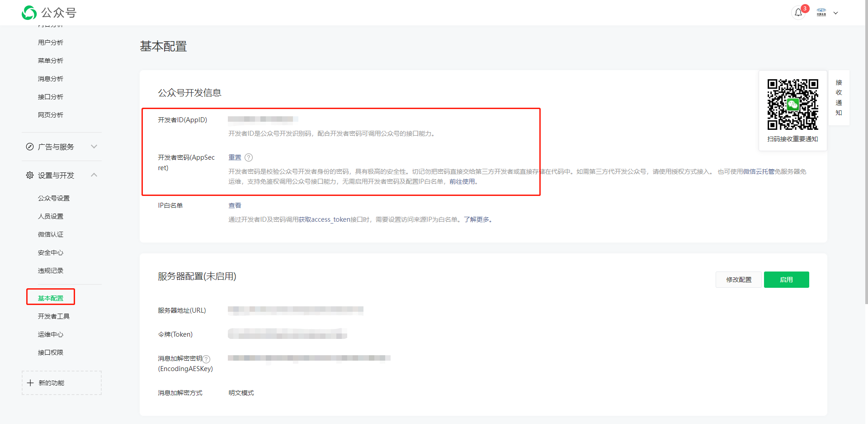The width and height of the screenshot is (868, 424).
Task: Click the QR code for notifications
Action: [x=793, y=104]
